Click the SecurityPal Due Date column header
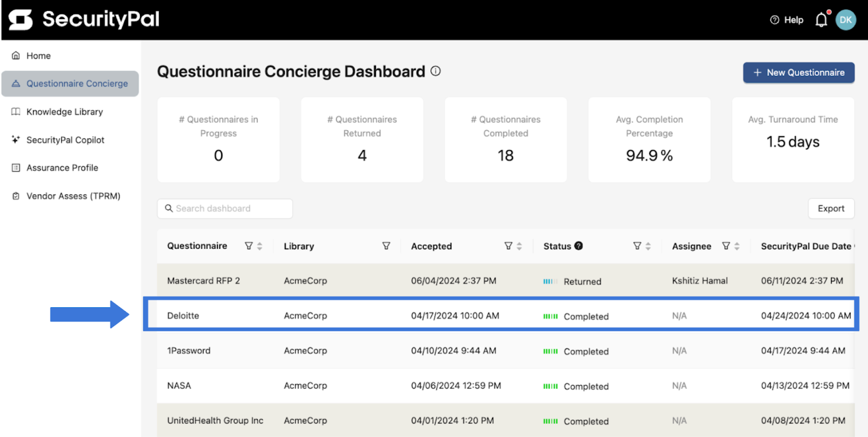Screen dimensions: 868x437 [806, 246]
